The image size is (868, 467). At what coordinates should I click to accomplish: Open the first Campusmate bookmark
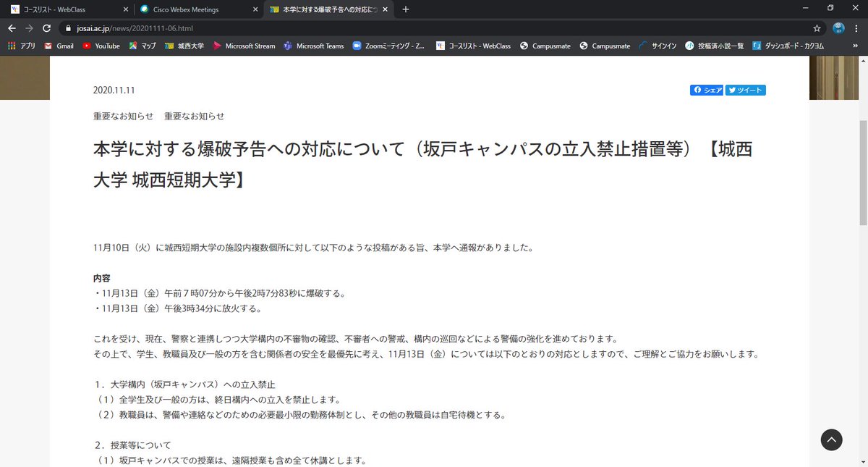(x=547, y=46)
